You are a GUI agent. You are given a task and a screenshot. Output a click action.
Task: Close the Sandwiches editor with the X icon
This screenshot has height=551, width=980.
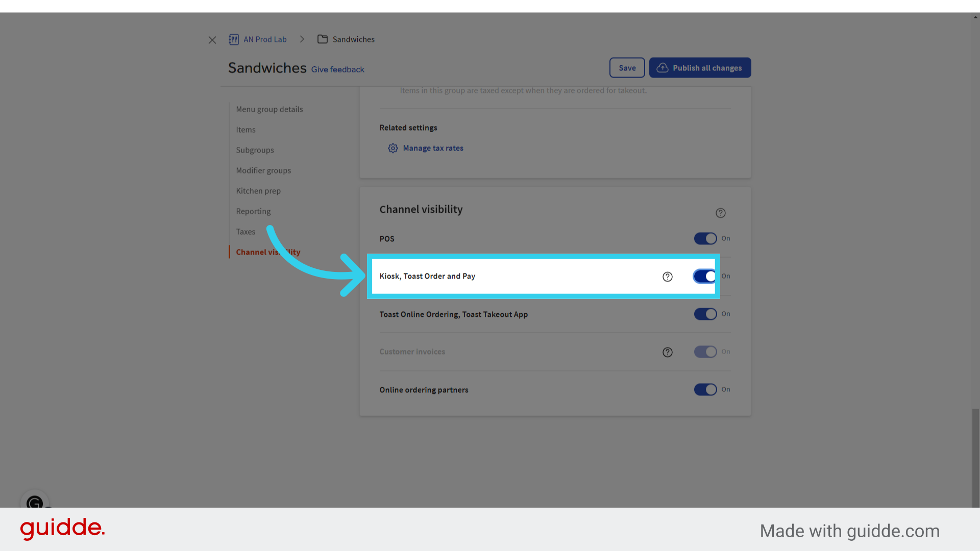point(212,40)
